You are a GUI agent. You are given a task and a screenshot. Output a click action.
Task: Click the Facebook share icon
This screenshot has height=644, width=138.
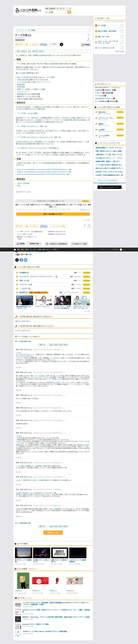point(21,260)
